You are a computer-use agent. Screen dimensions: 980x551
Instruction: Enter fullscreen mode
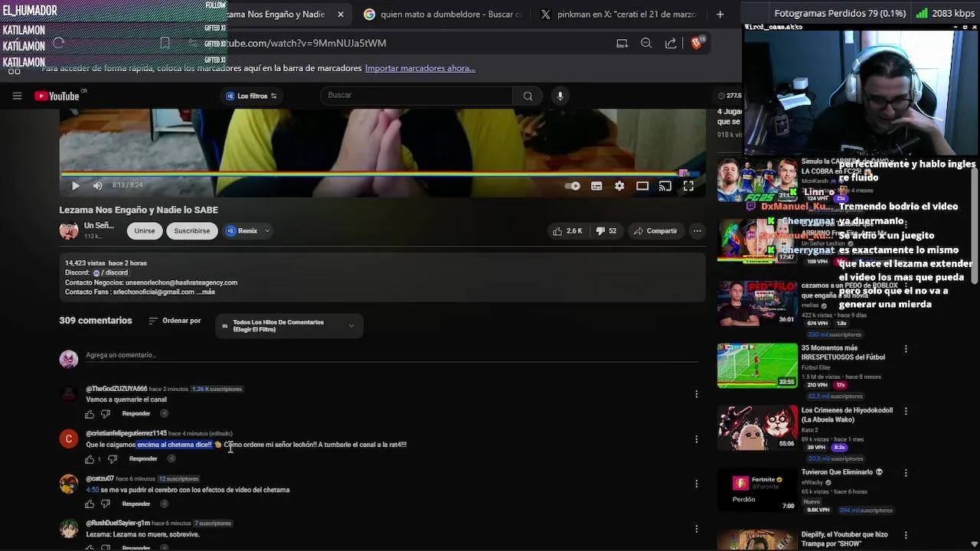pos(688,186)
